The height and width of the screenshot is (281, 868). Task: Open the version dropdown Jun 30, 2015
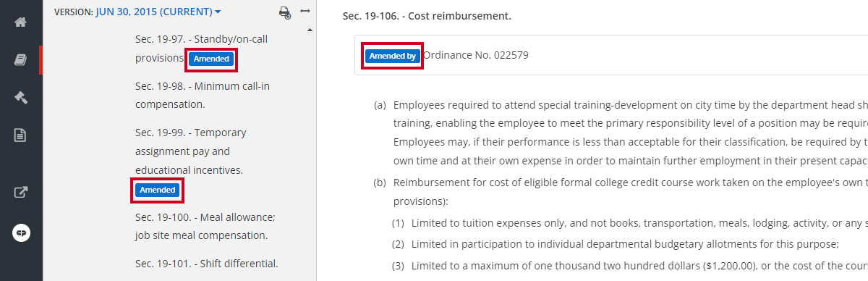(158, 12)
